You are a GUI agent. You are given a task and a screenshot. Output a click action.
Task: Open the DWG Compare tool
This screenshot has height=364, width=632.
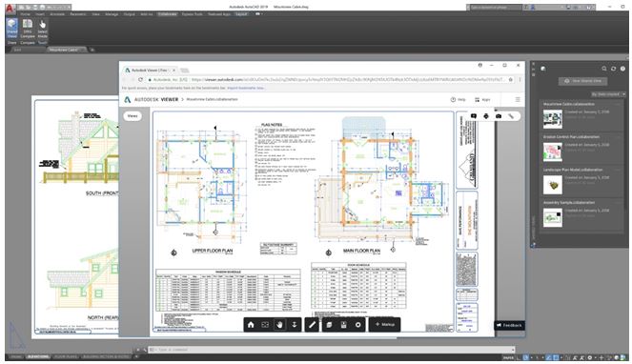tap(28, 29)
